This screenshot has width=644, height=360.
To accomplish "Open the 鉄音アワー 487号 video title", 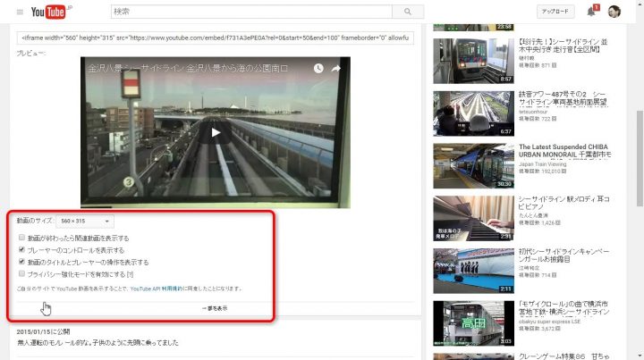I will point(563,98).
